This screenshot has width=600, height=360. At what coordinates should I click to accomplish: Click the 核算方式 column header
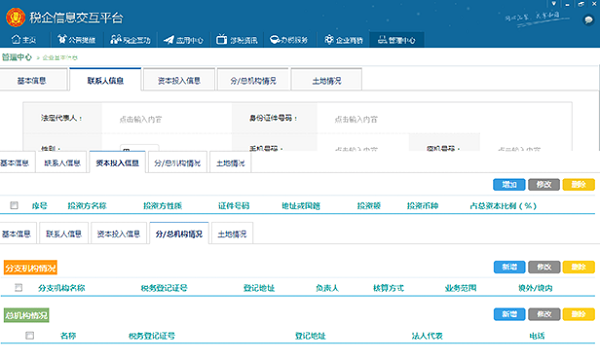[x=388, y=288]
